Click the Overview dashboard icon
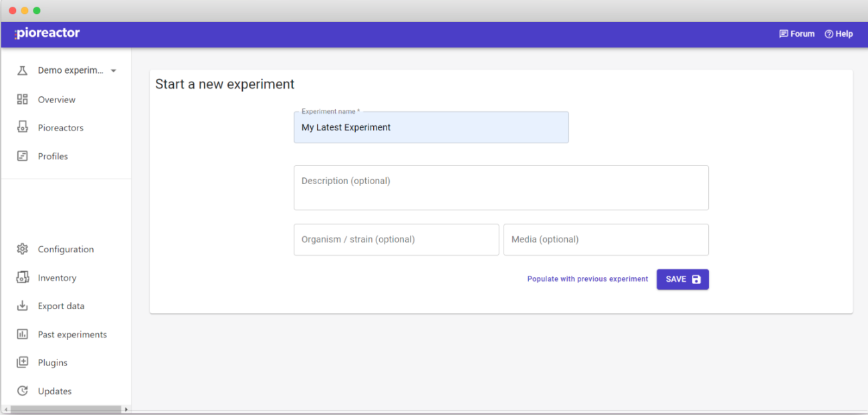 point(22,99)
